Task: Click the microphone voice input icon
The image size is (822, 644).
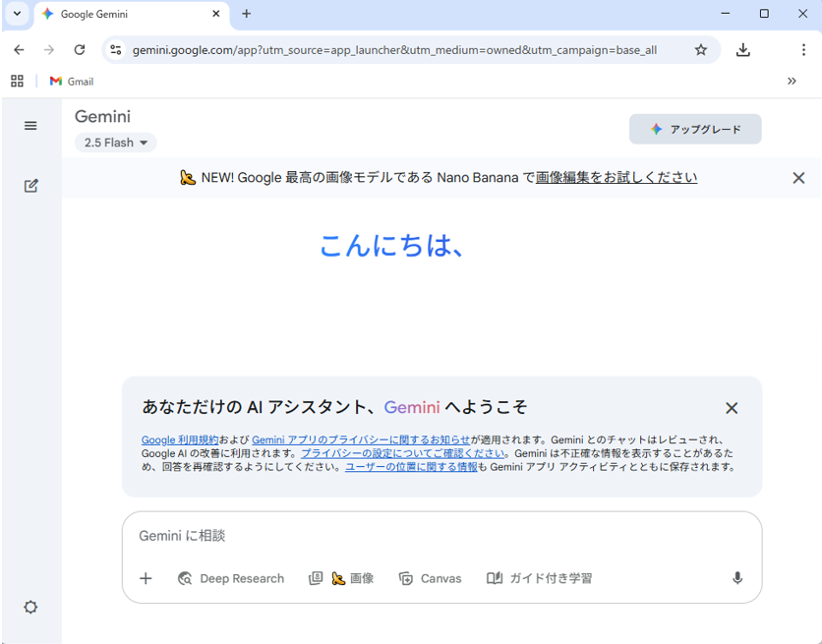Action: 737,578
